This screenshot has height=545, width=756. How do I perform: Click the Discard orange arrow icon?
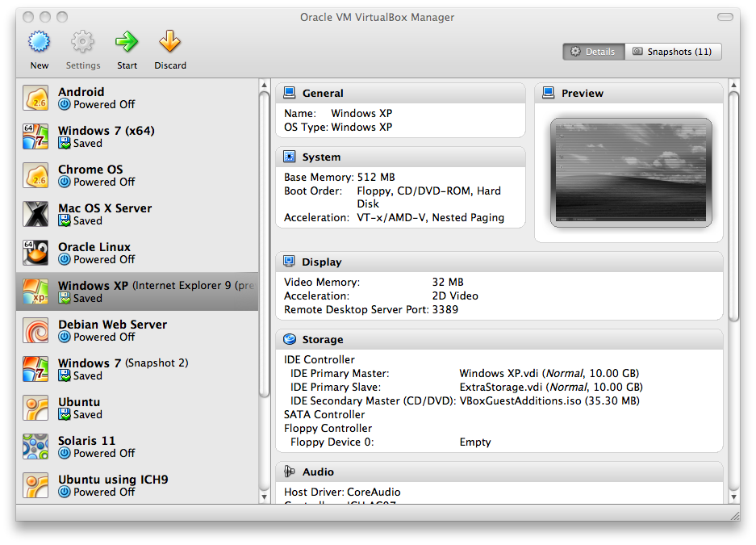(169, 42)
